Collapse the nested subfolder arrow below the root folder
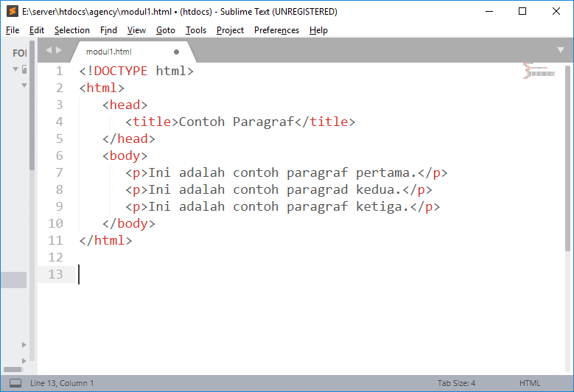The image size is (574, 392). pyautogui.click(x=24, y=85)
